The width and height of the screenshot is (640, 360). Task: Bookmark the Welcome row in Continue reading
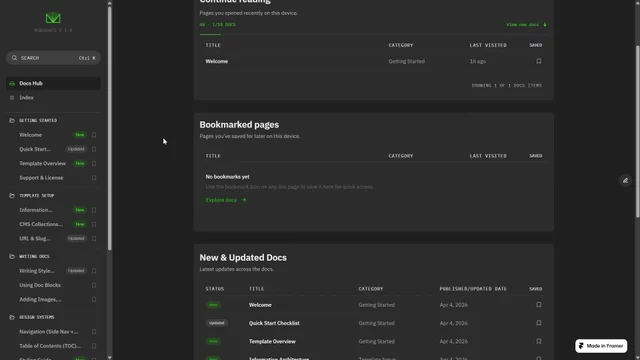tap(539, 61)
